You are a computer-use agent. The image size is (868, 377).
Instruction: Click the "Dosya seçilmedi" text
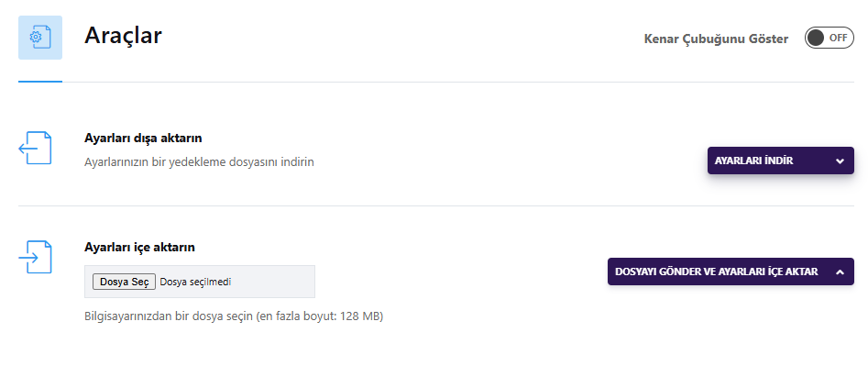[195, 282]
